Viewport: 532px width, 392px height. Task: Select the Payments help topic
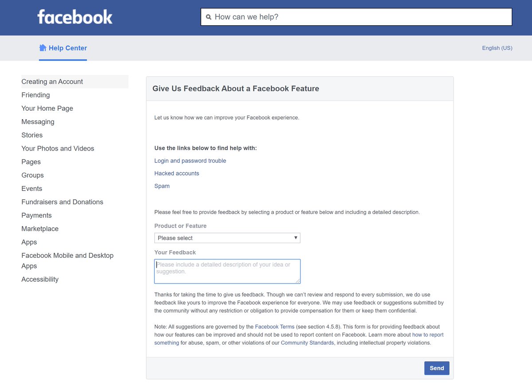point(36,215)
